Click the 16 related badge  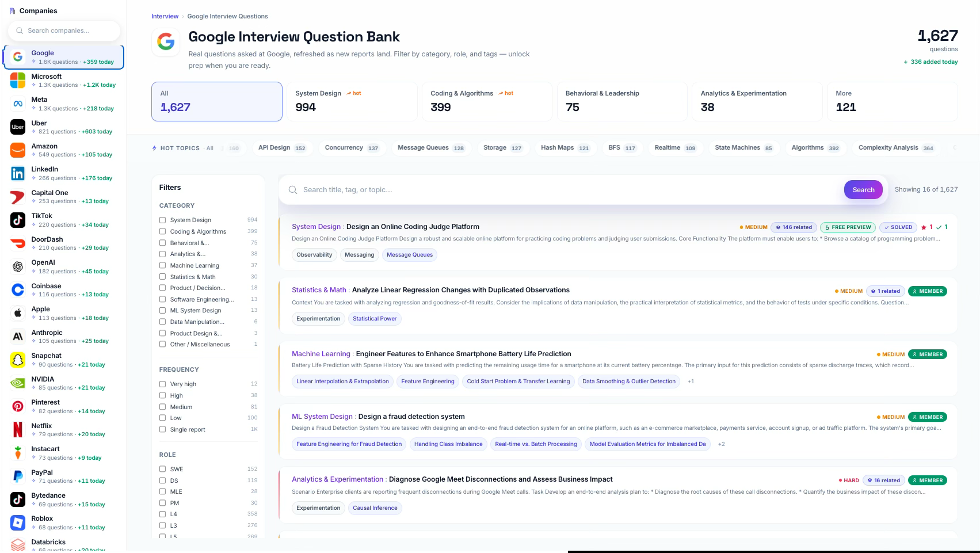click(x=884, y=480)
